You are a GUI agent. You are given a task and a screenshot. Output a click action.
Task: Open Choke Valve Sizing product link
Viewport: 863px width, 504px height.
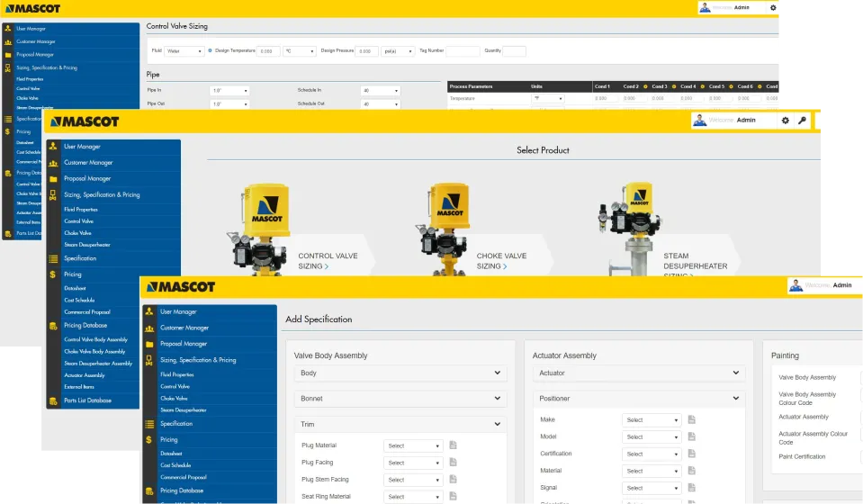coord(501,261)
